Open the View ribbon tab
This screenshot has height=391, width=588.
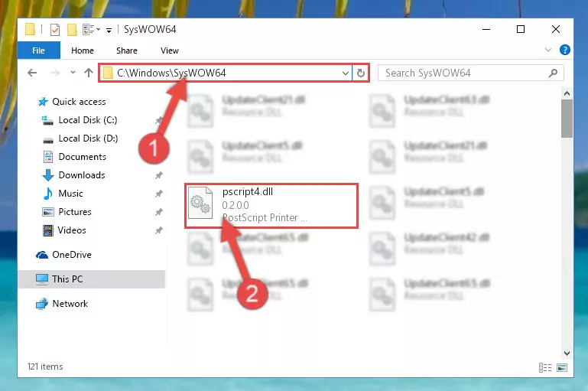point(170,51)
